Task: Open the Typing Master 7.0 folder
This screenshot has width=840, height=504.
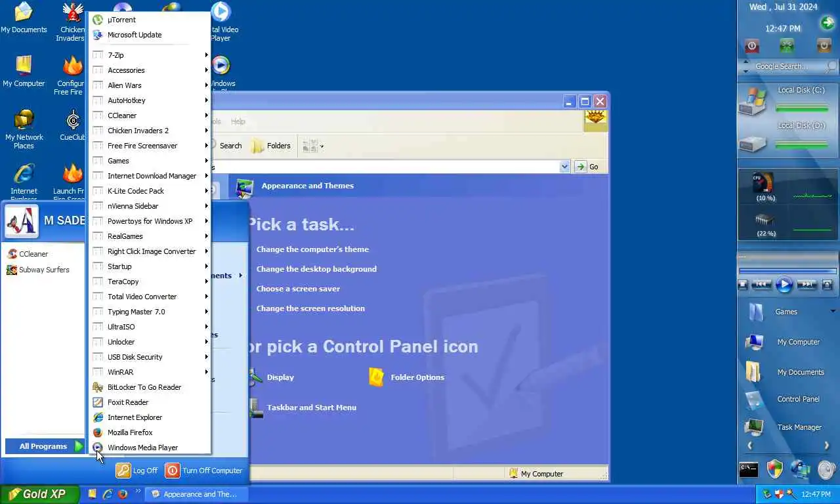Action: (150, 312)
